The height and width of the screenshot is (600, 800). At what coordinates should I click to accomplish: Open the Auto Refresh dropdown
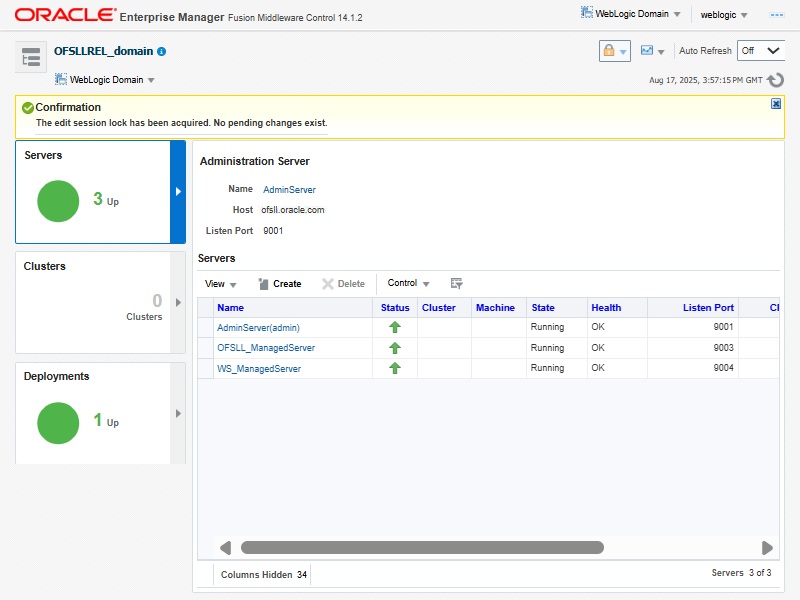pos(760,51)
